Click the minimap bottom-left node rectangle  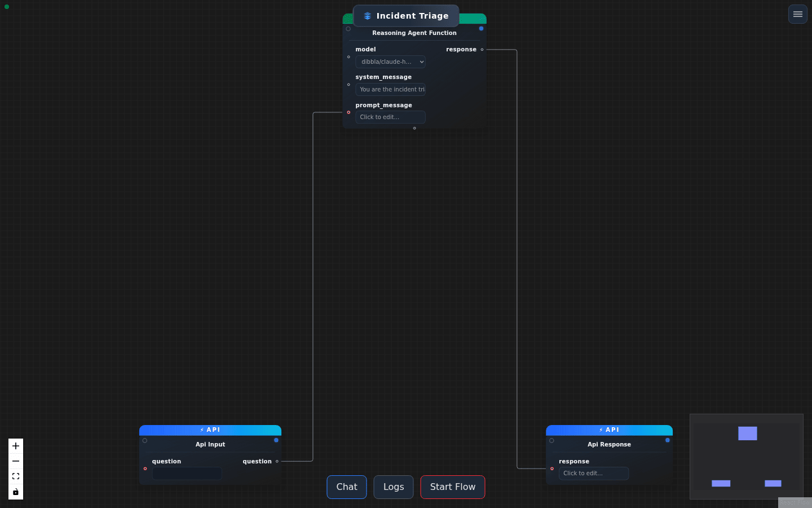(x=721, y=483)
